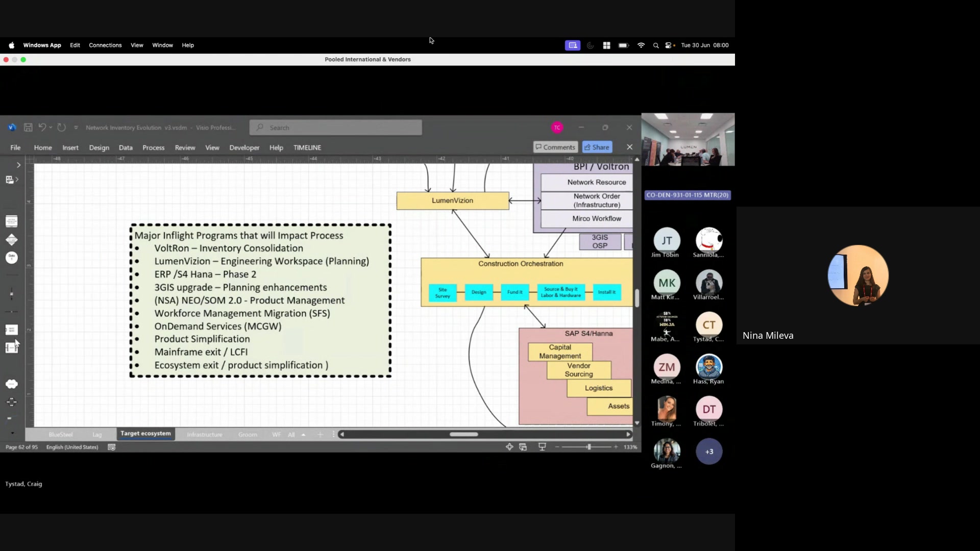The image size is (980, 551).
Task: Select the diamond decision shape in stencil
Action: click(11, 239)
